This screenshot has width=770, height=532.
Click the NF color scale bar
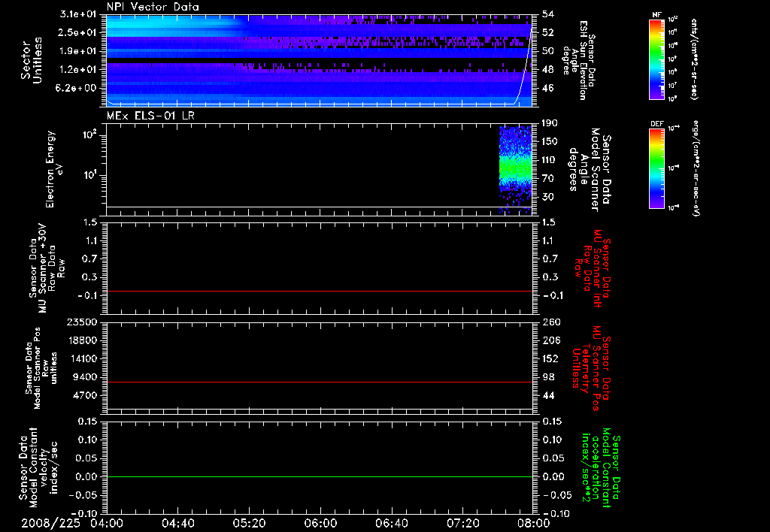(x=656, y=59)
